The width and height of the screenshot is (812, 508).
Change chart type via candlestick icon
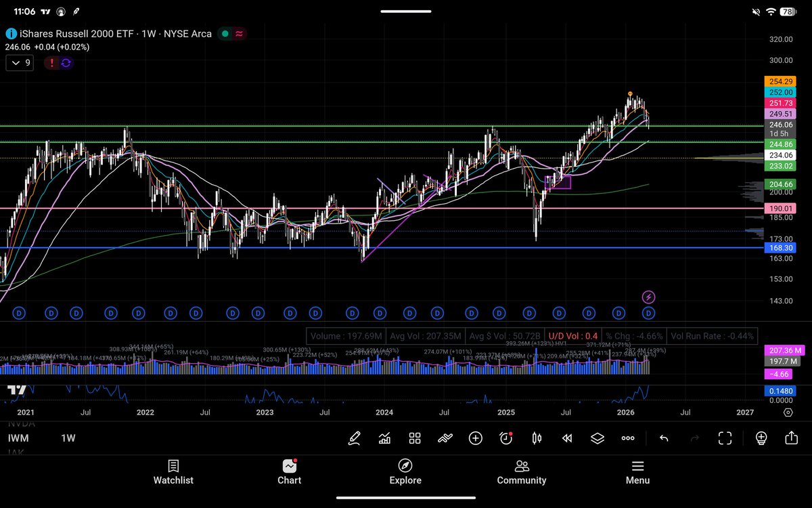(537, 438)
